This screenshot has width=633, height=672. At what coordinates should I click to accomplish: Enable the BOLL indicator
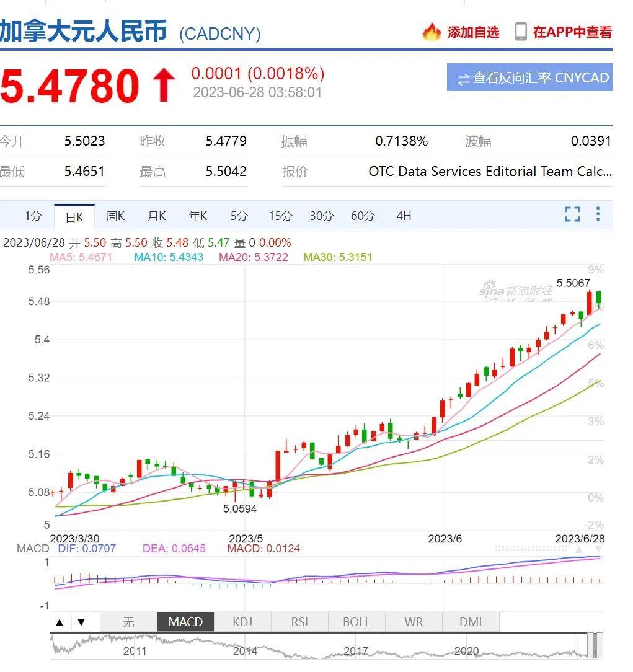click(356, 622)
